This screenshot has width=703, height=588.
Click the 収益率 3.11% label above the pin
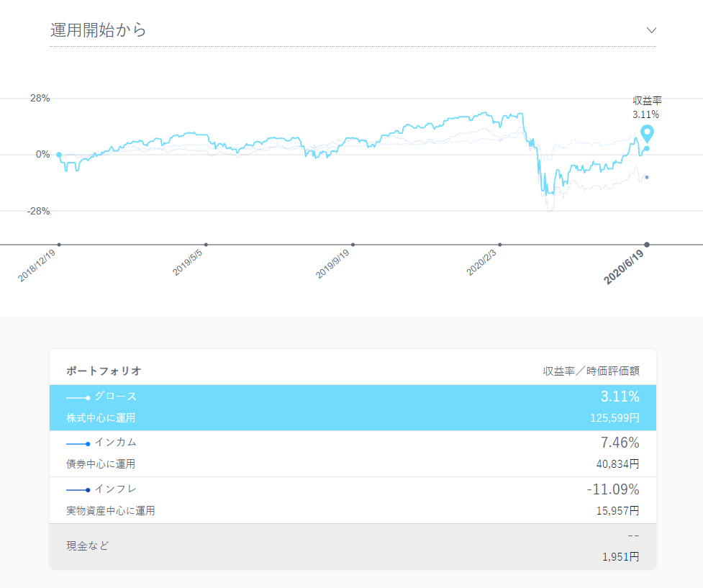[646, 107]
